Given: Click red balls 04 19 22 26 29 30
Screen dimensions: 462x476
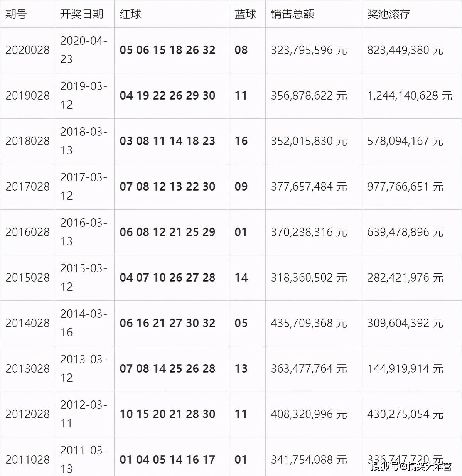Looking at the screenshot, I should [167, 96].
